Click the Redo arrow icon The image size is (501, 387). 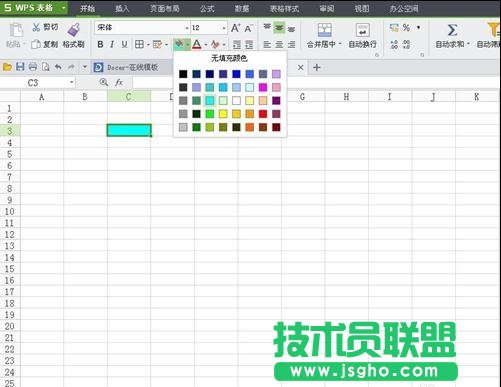pos(71,67)
